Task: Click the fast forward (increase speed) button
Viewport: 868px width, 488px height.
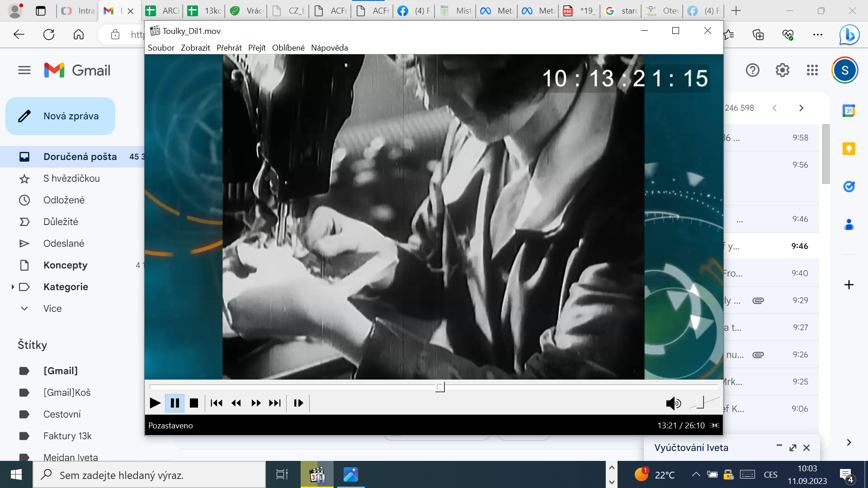Action: tap(256, 403)
